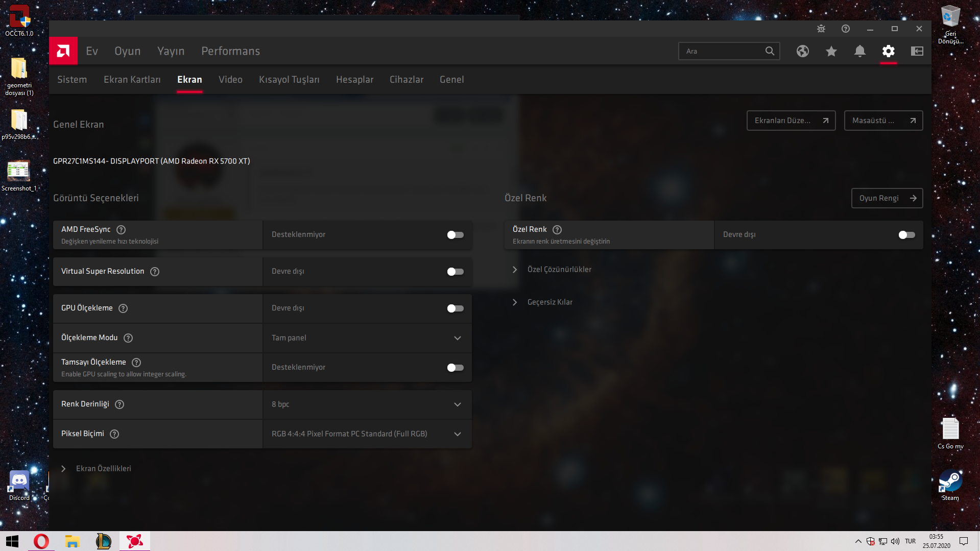Show help for Virtual Super Resolution

(155, 272)
